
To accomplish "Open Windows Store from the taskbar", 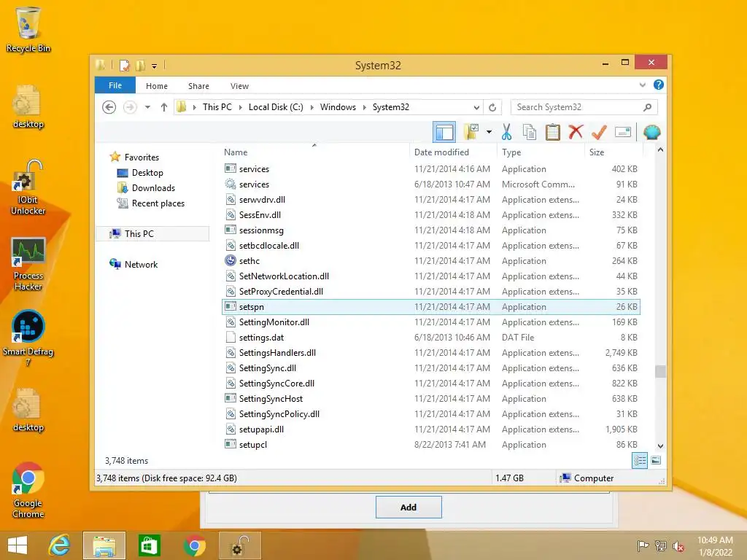I will tap(149, 545).
